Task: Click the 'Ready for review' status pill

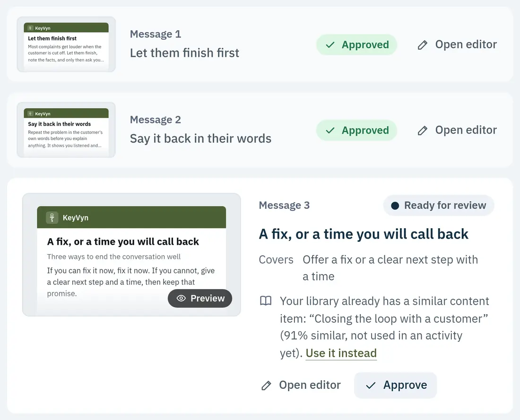Action: click(438, 206)
